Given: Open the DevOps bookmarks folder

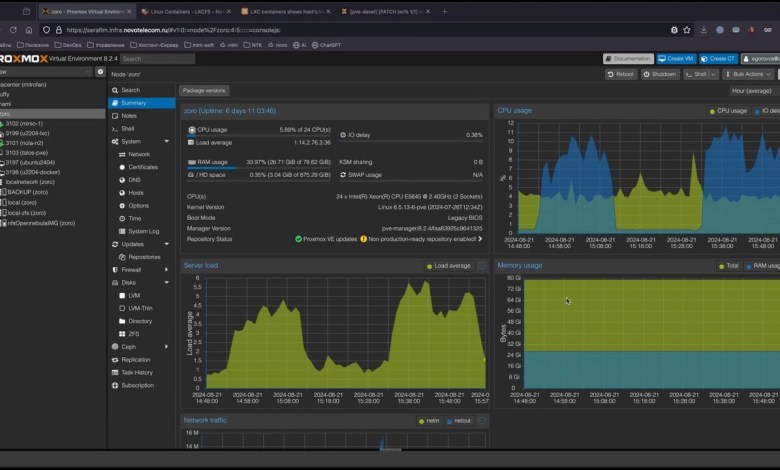Looking at the screenshot, I should [69, 45].
